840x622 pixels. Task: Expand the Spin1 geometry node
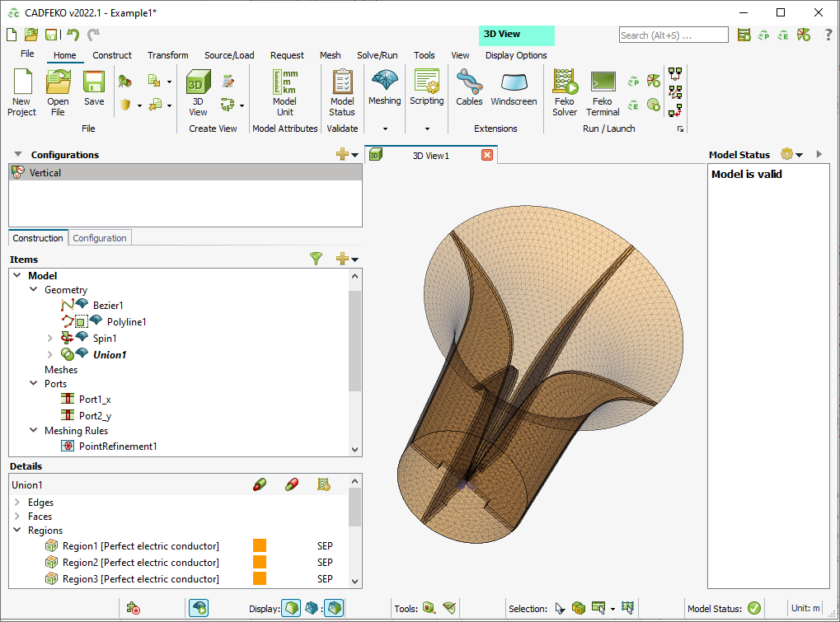[50, 339]
